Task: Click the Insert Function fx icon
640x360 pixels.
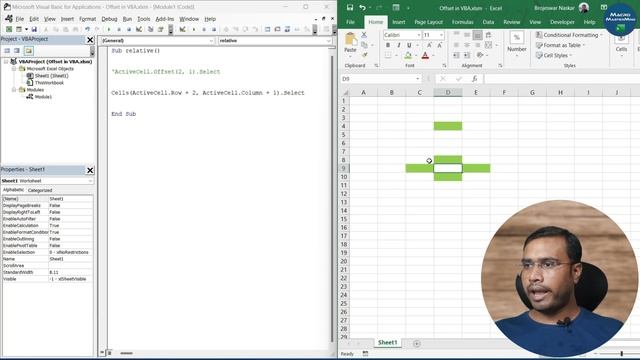Action: tap(474, 78)
